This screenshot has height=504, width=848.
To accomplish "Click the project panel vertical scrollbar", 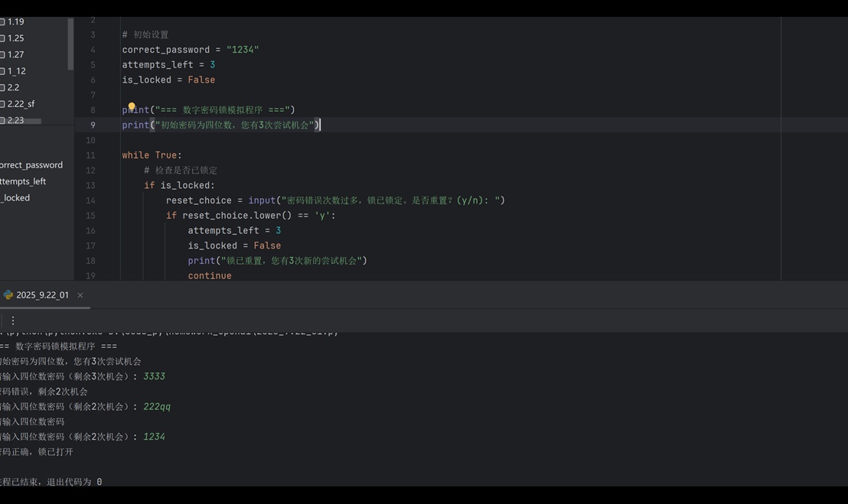I will [70, 44].
